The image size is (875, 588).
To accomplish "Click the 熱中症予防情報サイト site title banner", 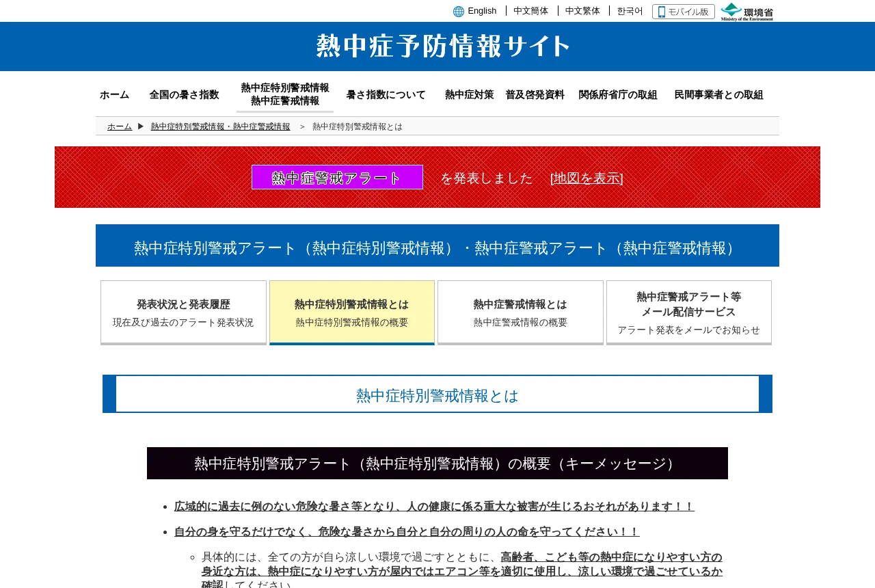I will tap(443, 46).
